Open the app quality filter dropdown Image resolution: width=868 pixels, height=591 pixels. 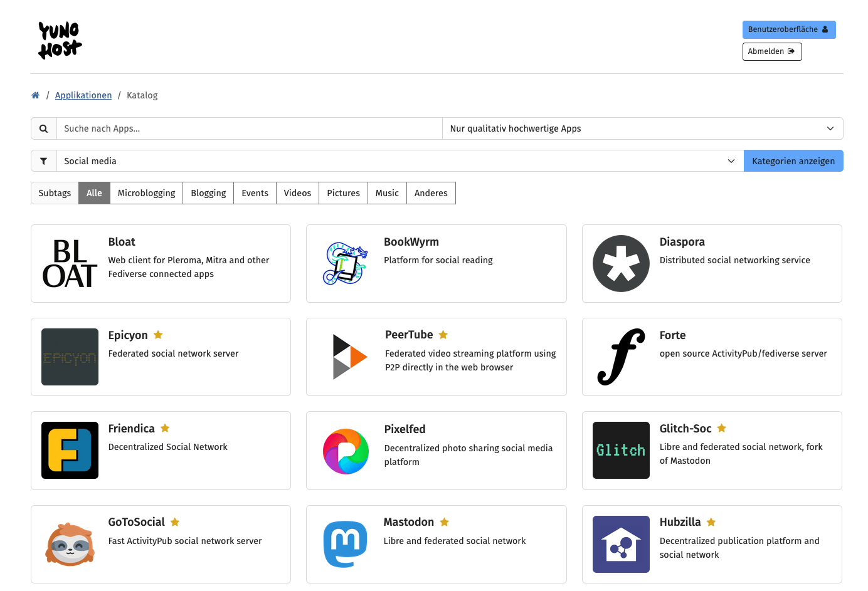click(642, 128)
